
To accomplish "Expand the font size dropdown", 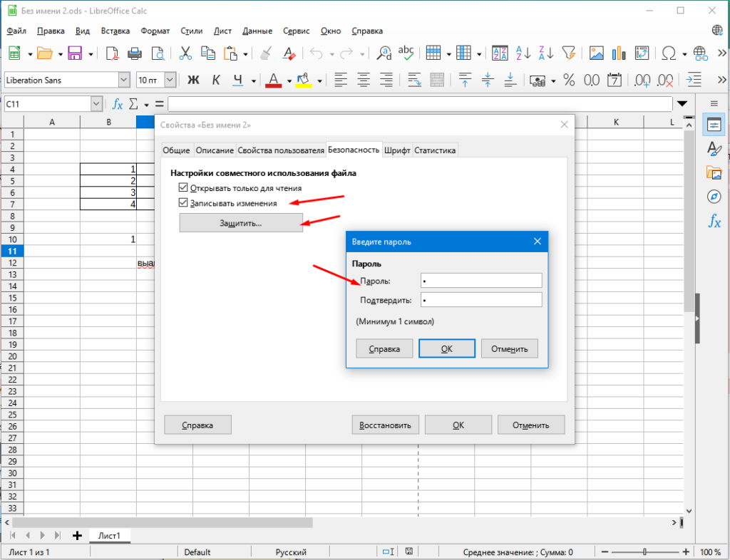I will (x=170, y=80).
